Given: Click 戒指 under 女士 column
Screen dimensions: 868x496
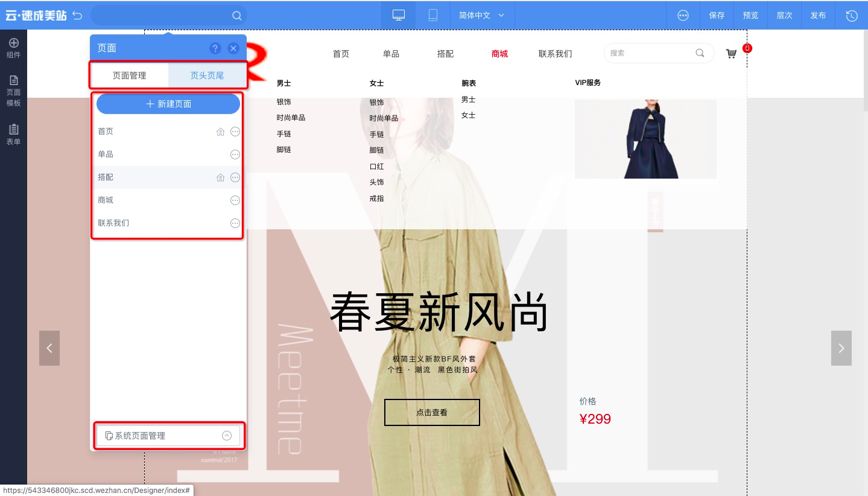Looking at the screenshot, I should pos(376,199).
